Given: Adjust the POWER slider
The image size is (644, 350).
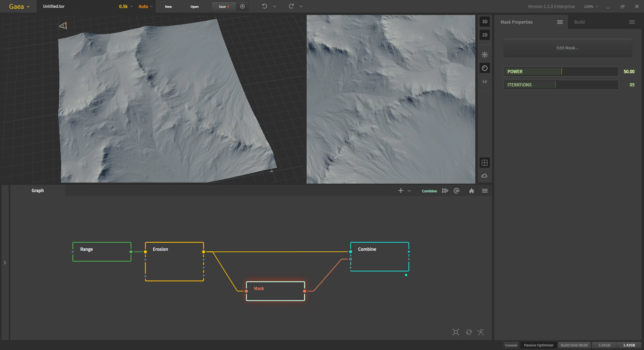Looking at the screenshot, I should 561,72.
